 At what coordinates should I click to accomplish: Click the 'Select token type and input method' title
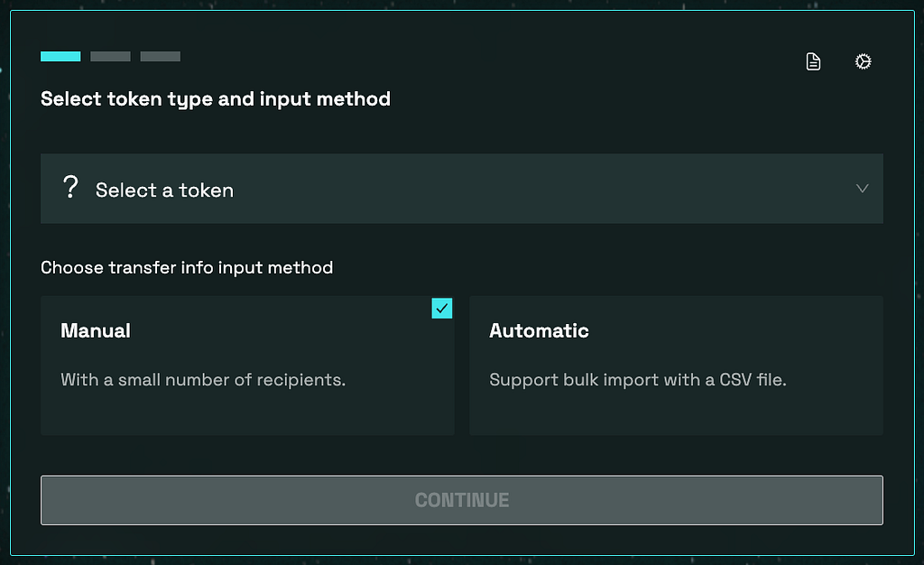click(216, 99)
